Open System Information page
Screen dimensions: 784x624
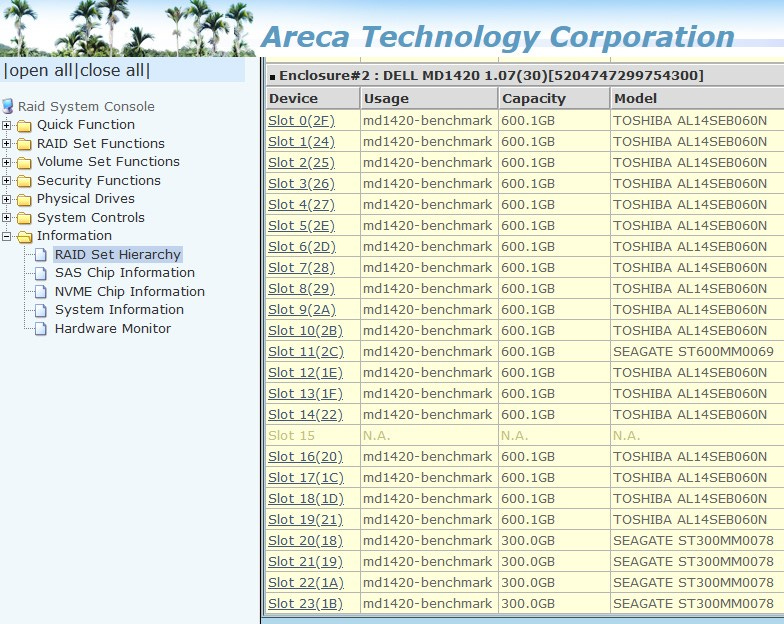click(x=119, y=310)
